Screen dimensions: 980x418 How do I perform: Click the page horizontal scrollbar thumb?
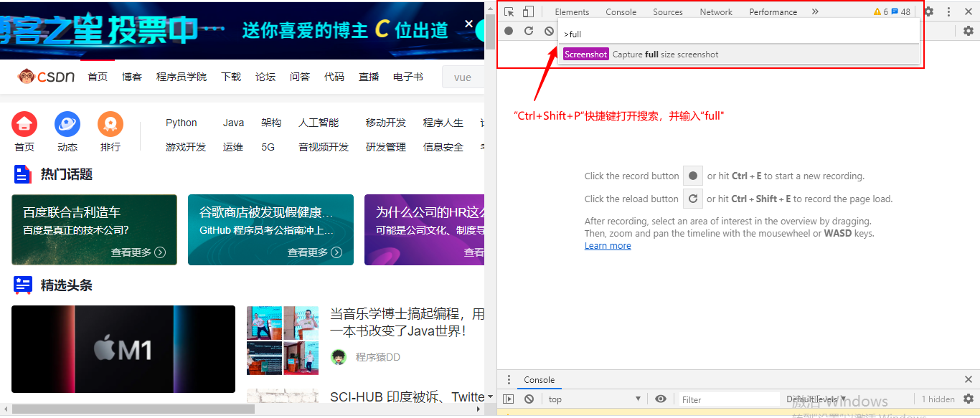(133, 409)
